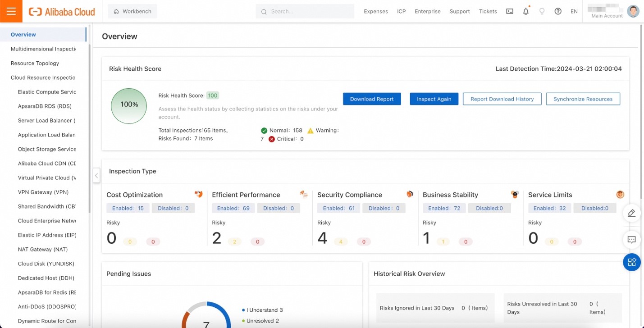Screen dimensions: 644x328
Task: Open the Support menu
Action: [460, 12]
